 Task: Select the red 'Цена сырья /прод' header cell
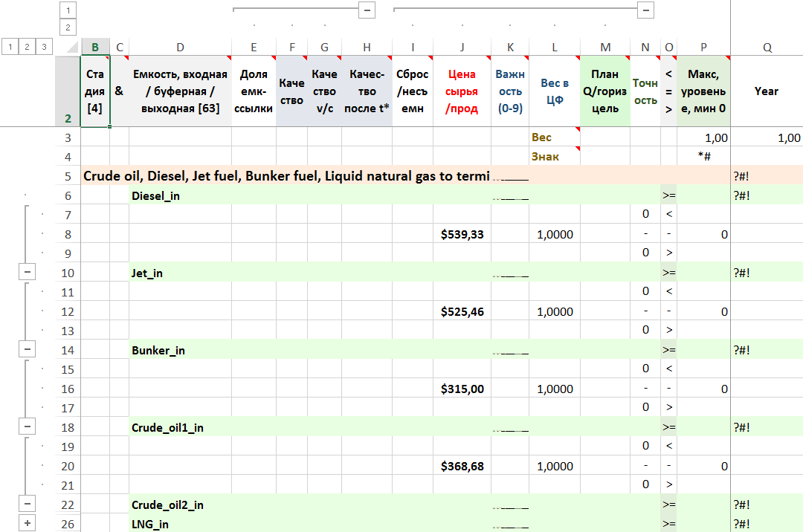[462, 91]
